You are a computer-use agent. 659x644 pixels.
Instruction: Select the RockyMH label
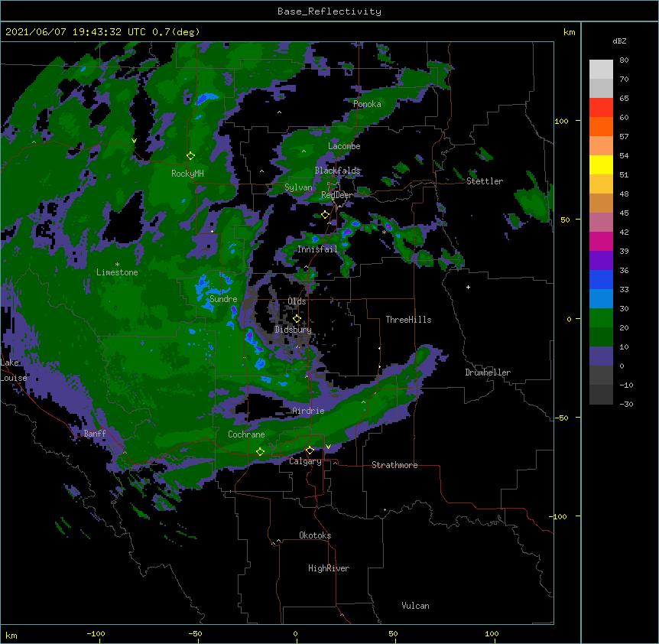coord(187,174)
